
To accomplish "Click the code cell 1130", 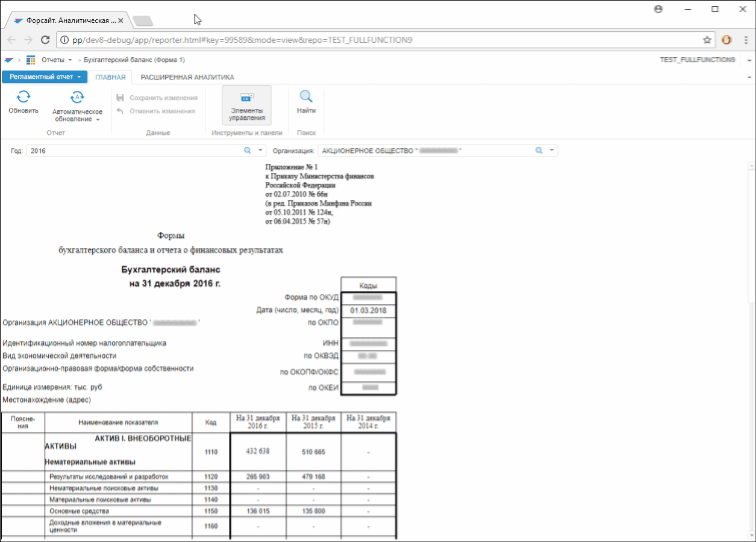I will 211,488.
